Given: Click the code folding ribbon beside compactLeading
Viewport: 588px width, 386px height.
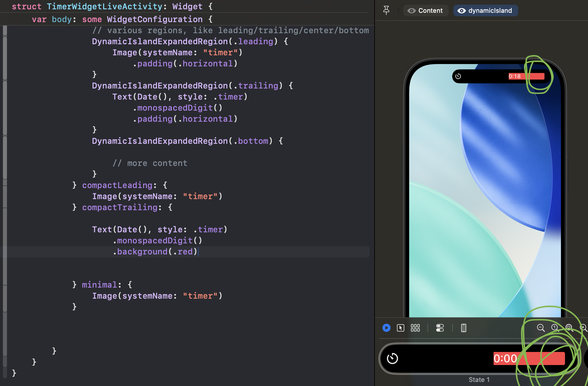Looking at the screenshot, I should pos(5,196).
